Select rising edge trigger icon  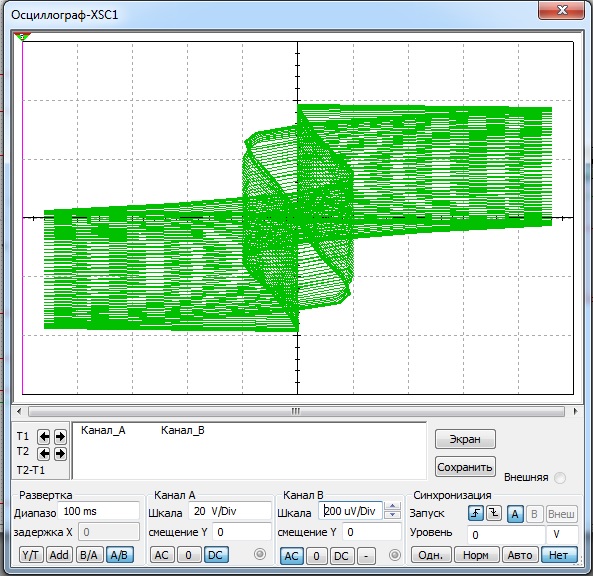[476, 513]
